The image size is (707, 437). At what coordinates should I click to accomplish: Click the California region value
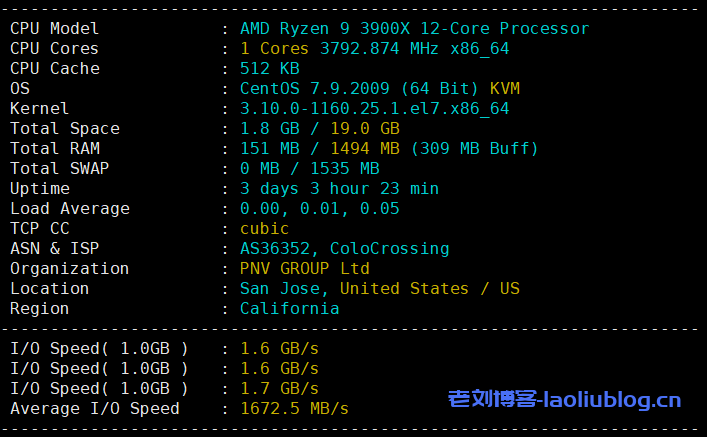click(289, 308)
